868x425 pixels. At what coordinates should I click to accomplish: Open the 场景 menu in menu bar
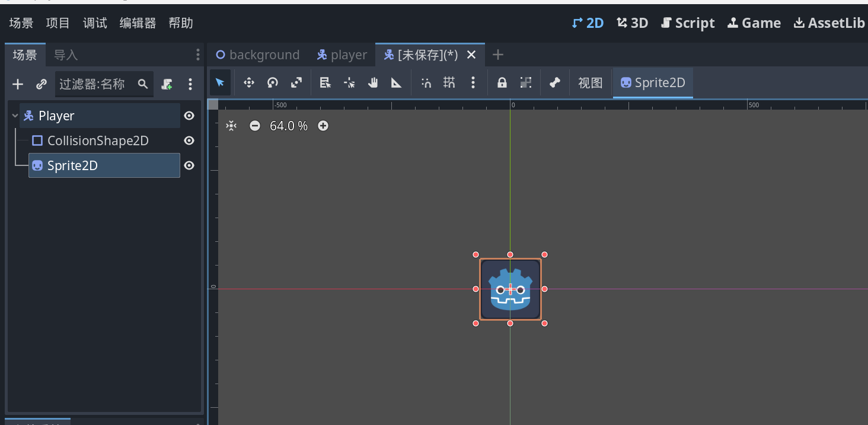click(x=21, y=23)
